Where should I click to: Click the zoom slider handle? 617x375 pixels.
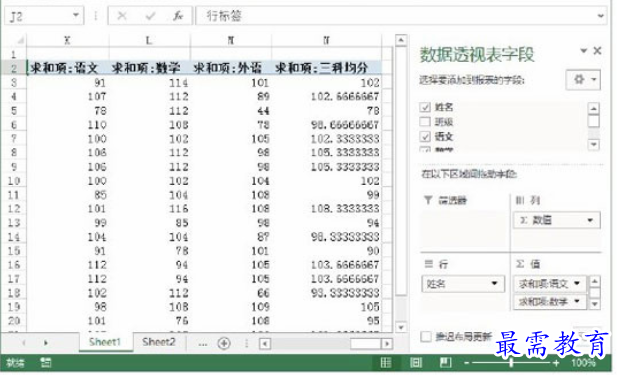511,362
